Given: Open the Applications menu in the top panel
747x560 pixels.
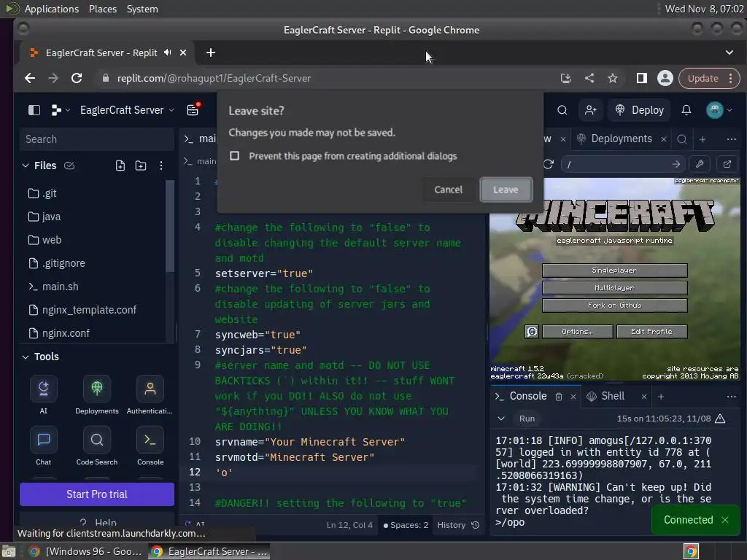Looking at the screenshot, I should click(52, 9).
